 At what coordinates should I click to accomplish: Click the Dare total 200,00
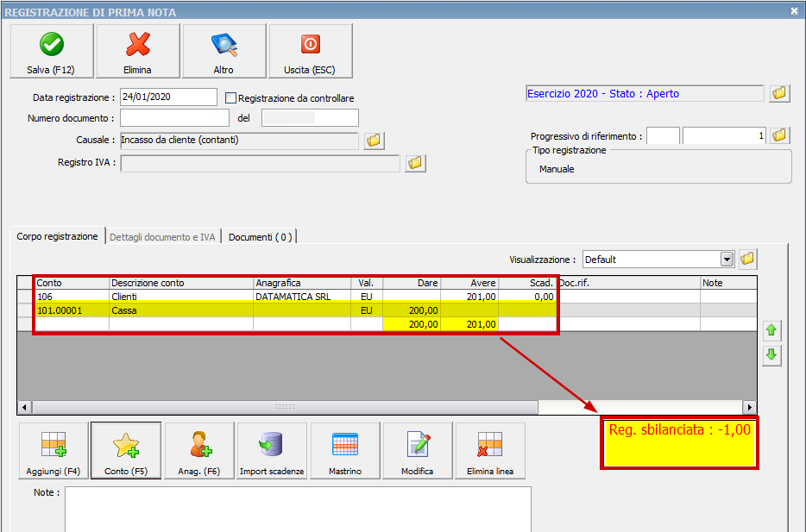[412, 324]
